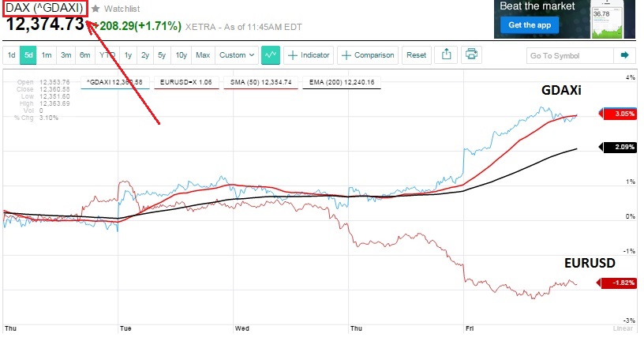
Task: Click the 12,374.73 index value
Action: click(x=45, y=24)
